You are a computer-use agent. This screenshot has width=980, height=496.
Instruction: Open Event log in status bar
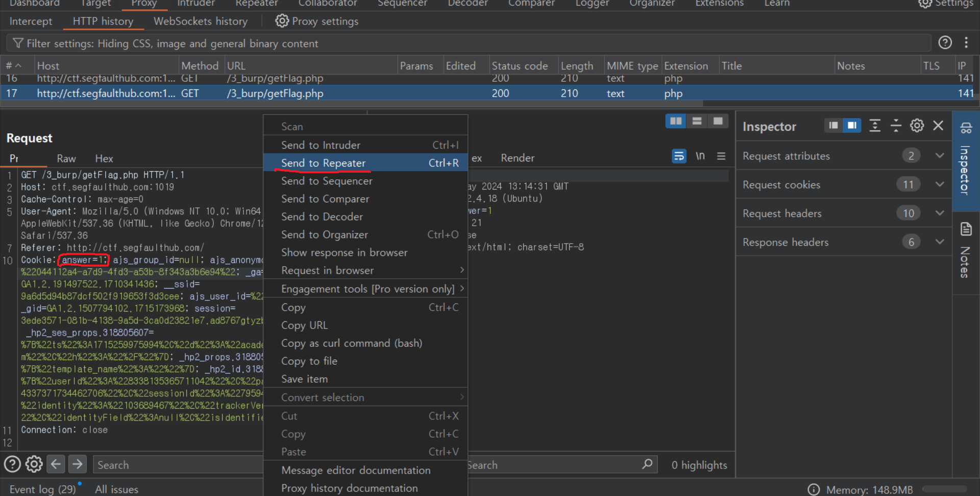click(x=42, y=489)
